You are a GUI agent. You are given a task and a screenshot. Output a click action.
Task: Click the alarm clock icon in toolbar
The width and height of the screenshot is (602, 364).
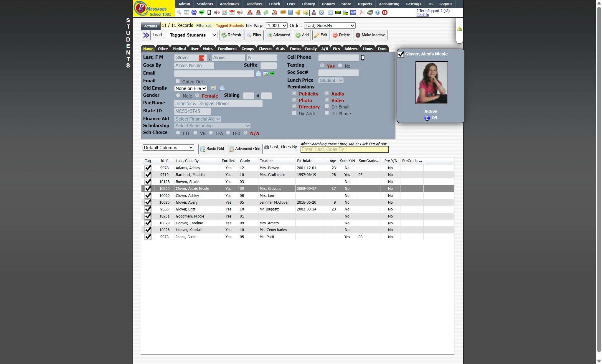tap(321, 12)
